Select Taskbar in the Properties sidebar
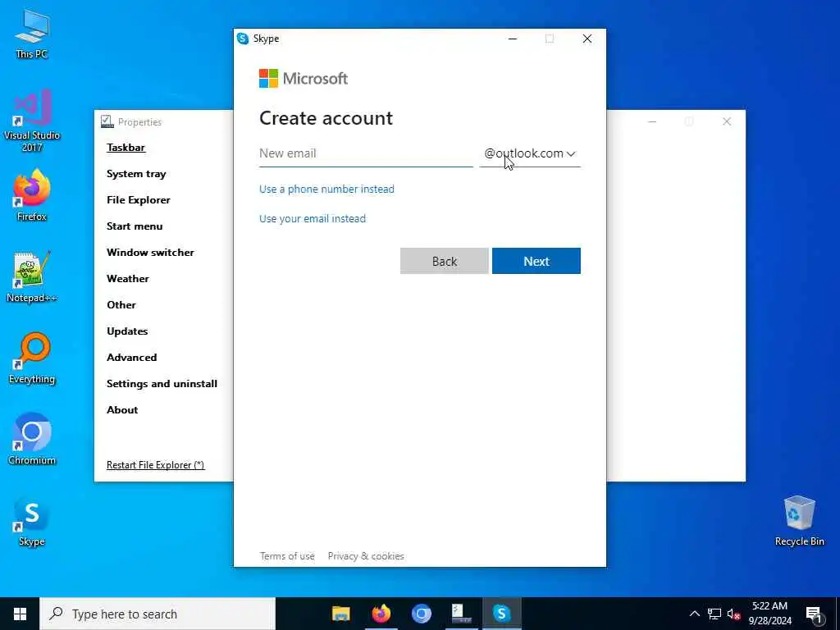This screenshot has height=630, width=840. click(x=126, y=148)
